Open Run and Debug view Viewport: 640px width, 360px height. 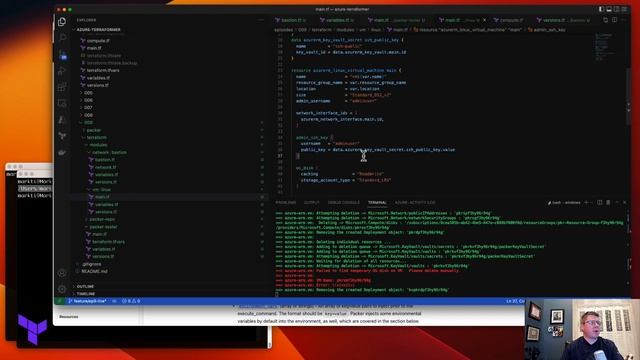62,71
